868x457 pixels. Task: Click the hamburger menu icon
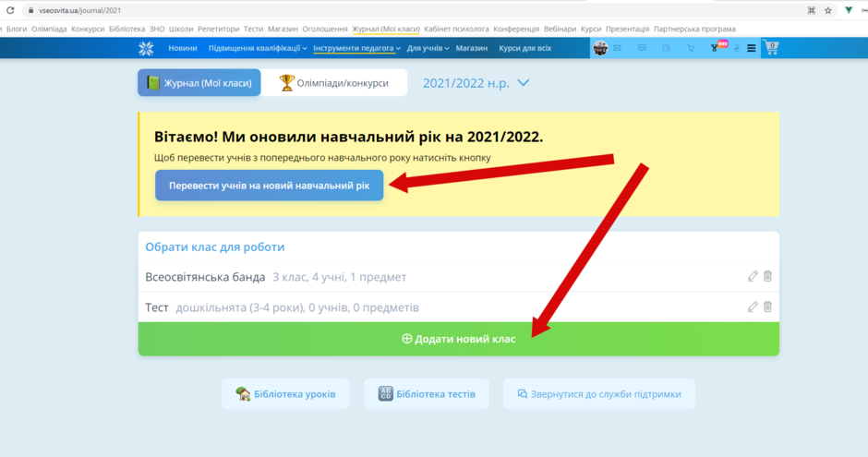[x=752, y=48]
